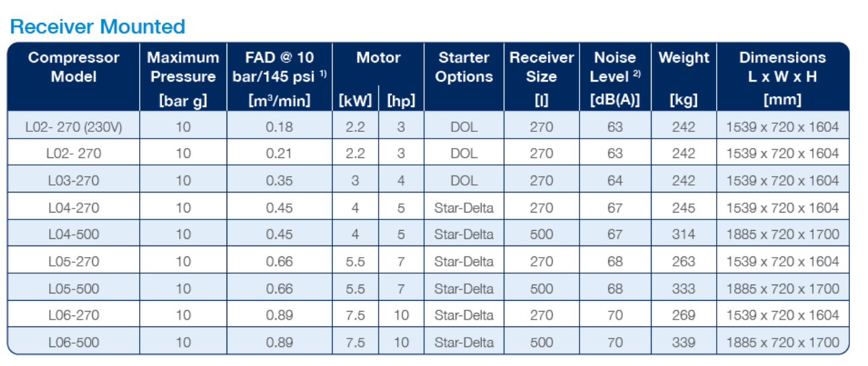Click the L03-270 model cell

click(74, 180)
